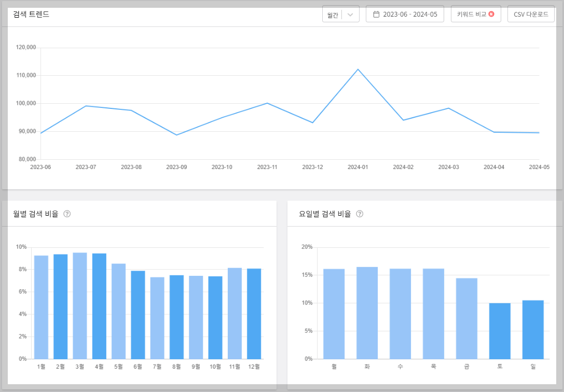The image size is (564, 392).
Task: Click the 4월 bar in the monthly chart
Action: pyautogui.click(x=99, y=306)
